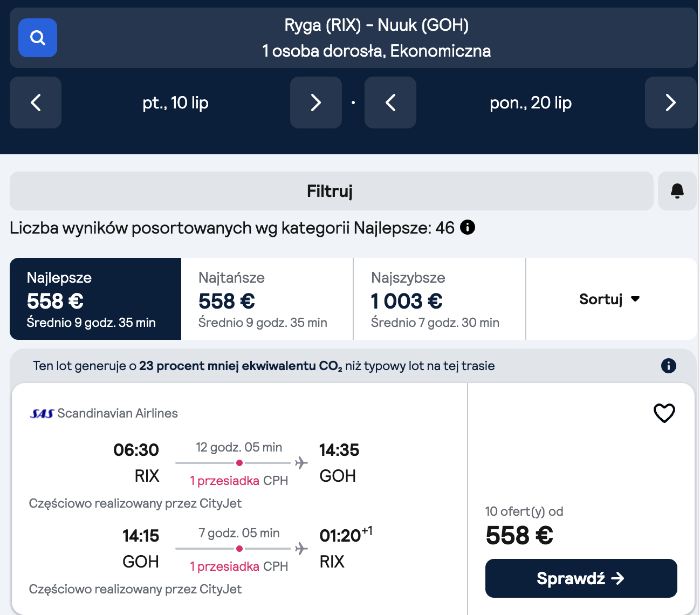
Task: Click the CO2 emissions info icon
Action: 668,366
